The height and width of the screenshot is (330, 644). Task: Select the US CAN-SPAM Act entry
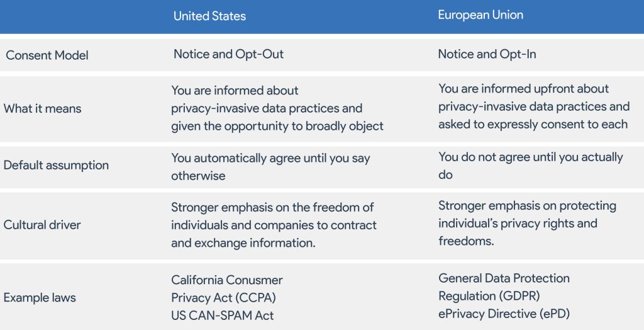[222, 316]
